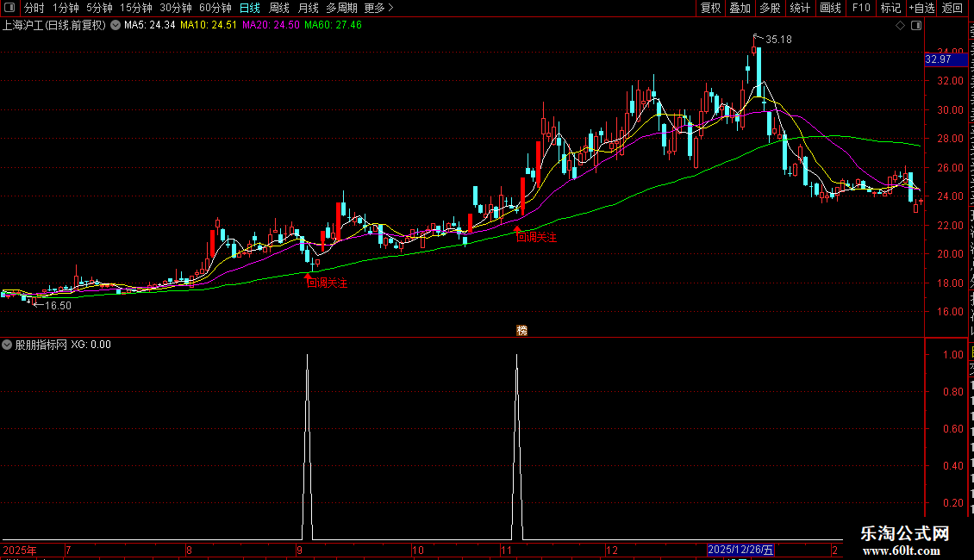Expand the 更多 periods menu
The height and width of the screenshot is (560, 974).
(378, 8)
